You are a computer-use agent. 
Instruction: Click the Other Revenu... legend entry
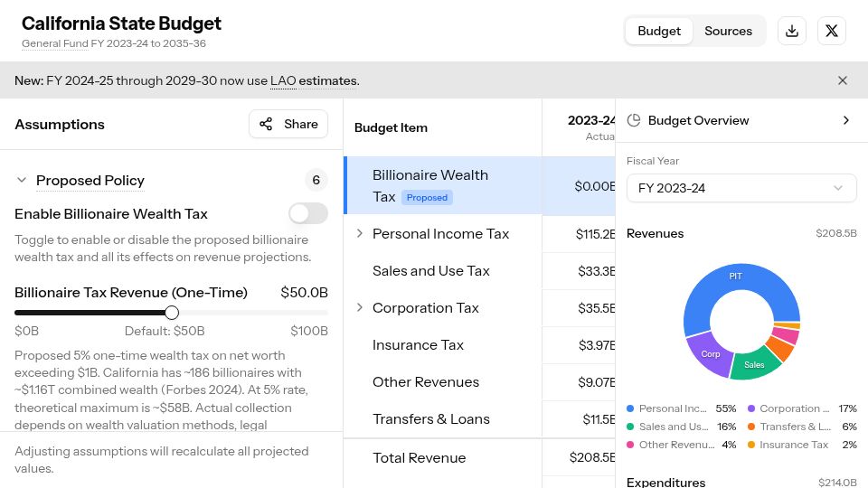tap(682, 445)
